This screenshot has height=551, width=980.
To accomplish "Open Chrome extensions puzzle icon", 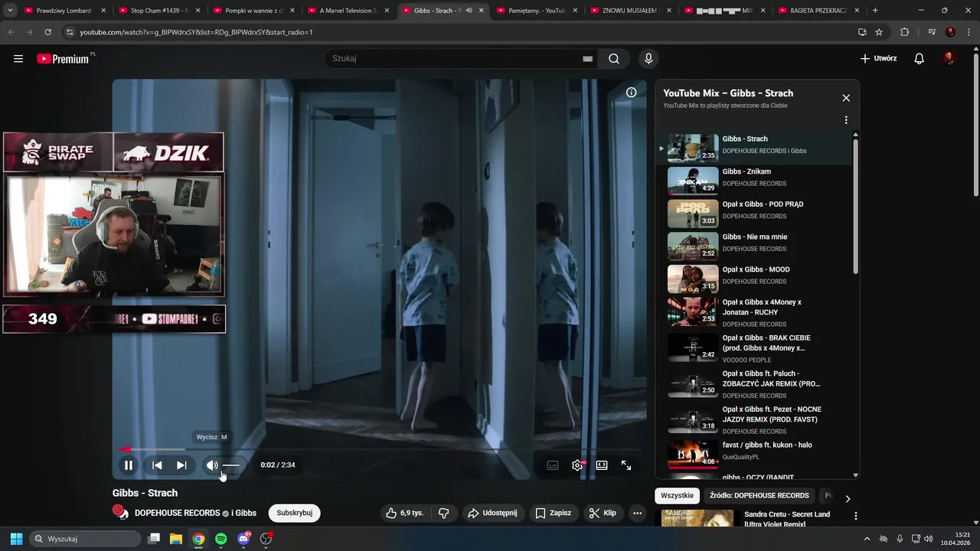I will (904, 32).
